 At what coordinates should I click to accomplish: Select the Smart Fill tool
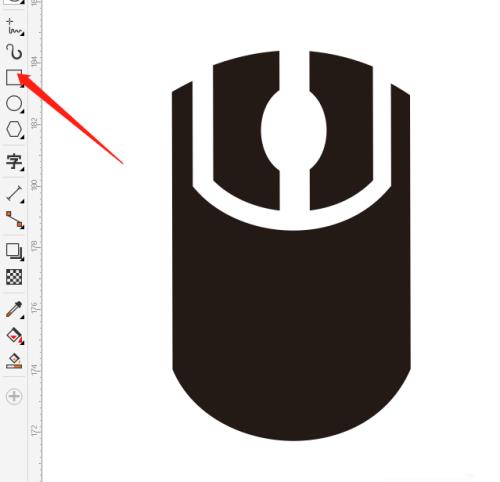tap(14, 361)
